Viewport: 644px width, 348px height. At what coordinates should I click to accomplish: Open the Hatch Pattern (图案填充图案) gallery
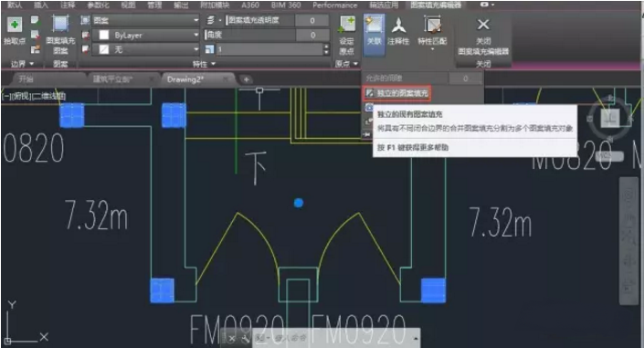pos(60,35)
